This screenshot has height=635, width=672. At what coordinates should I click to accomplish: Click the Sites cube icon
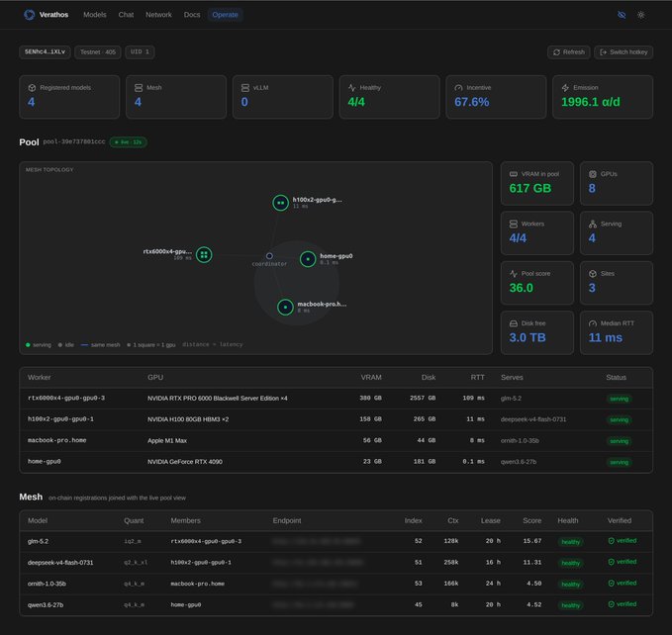click(x=593, y=274)
